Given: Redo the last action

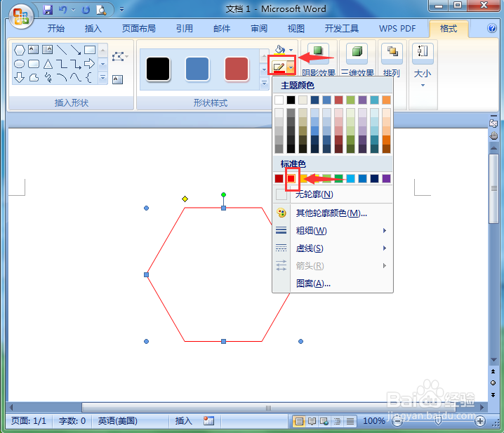Looking at the screenshot, I should (86, 10).
